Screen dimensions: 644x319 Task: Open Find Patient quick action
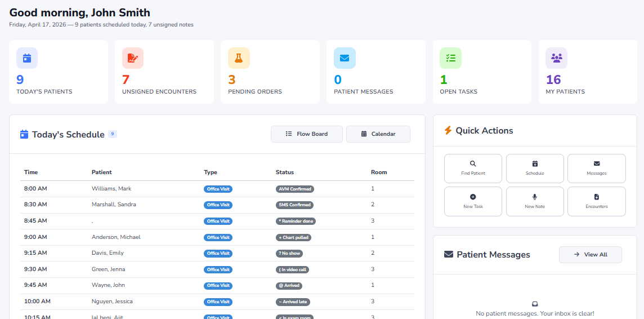point(473,169)
